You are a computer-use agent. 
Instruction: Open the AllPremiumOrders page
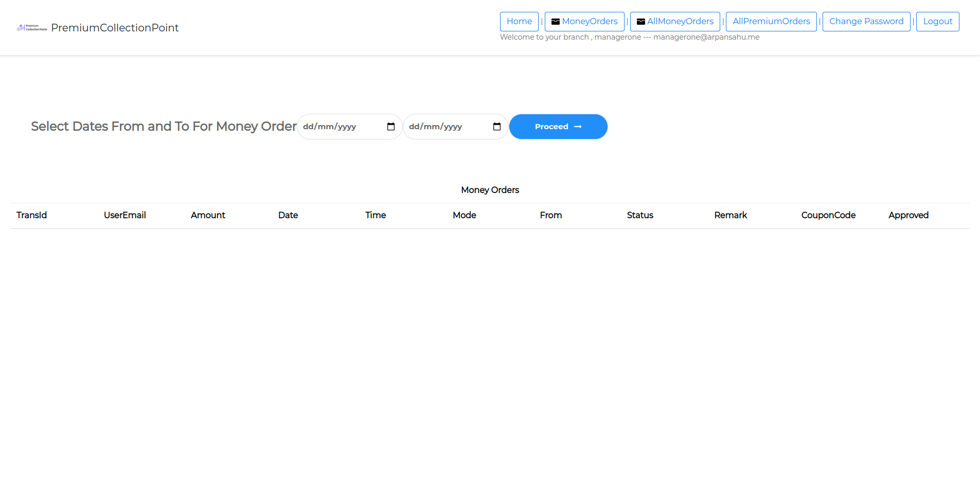(771, 22)
